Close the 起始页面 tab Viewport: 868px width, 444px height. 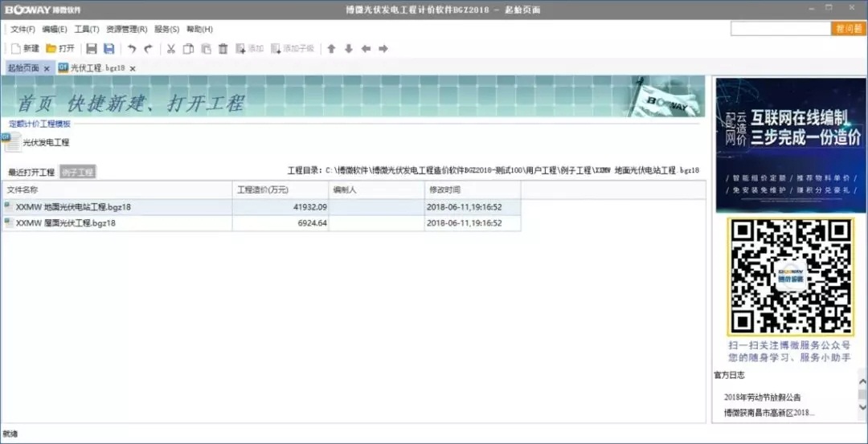47,68
